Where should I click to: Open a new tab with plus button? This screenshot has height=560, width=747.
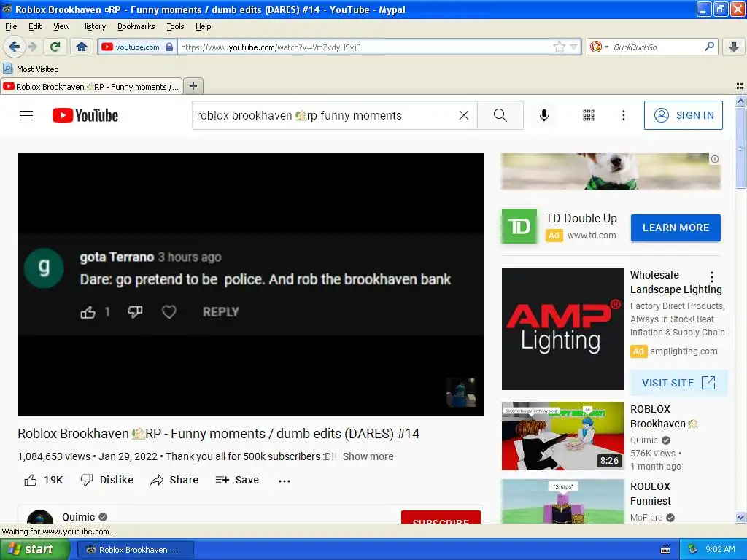(x=193, y=86)
